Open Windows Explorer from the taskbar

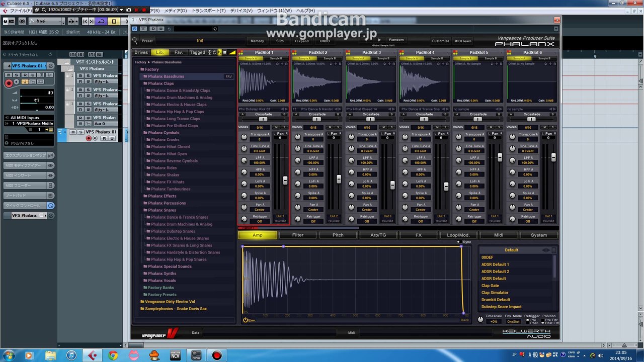[x=50, y=355]
